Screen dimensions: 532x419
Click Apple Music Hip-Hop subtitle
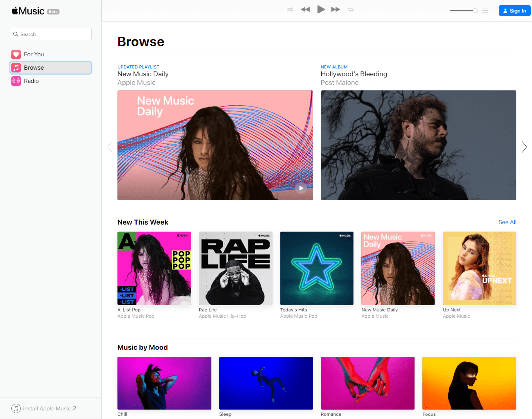pos(222,316)
